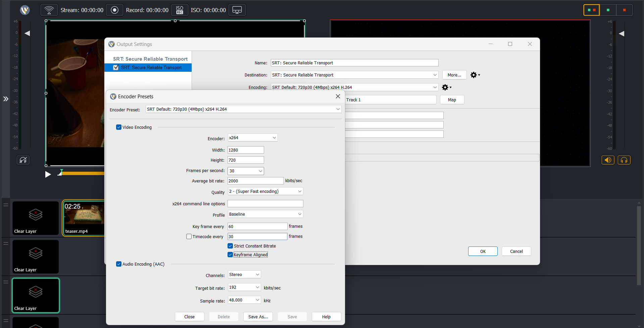
Task: Click the Record button icon
Action: 114,10
